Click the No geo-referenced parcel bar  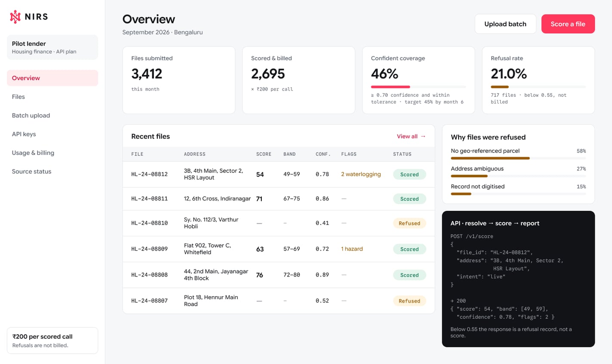[x=518, y=158]
